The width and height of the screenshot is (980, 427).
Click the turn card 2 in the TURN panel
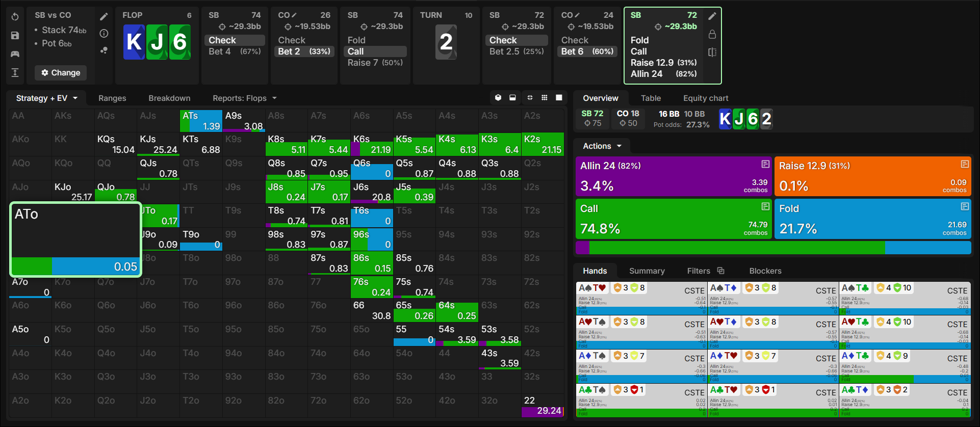[446, 42]
